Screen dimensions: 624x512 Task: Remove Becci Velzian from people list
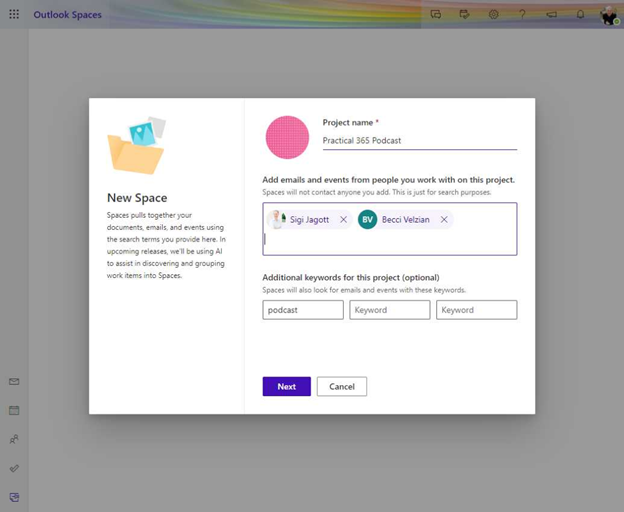coord(444,220)
